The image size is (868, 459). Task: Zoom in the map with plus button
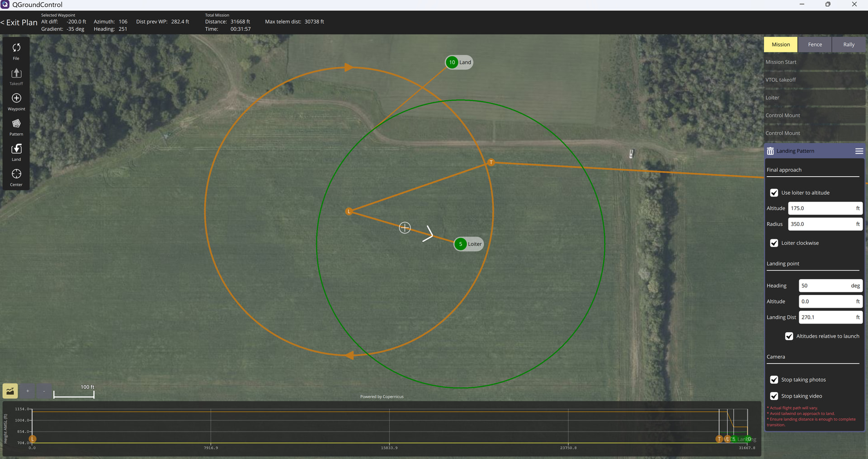click(x=28, y=391)
